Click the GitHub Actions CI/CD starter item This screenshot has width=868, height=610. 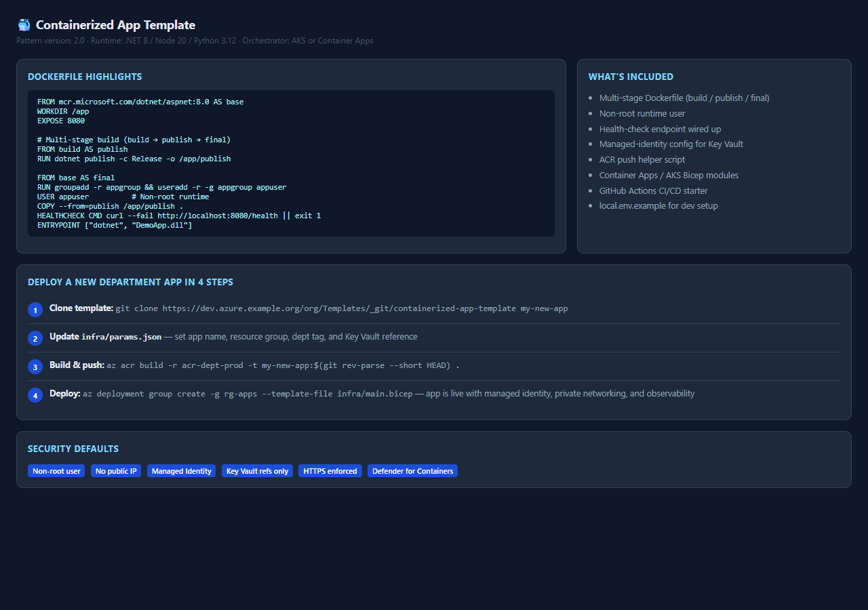pyautogui.click(x=654, y=190)
